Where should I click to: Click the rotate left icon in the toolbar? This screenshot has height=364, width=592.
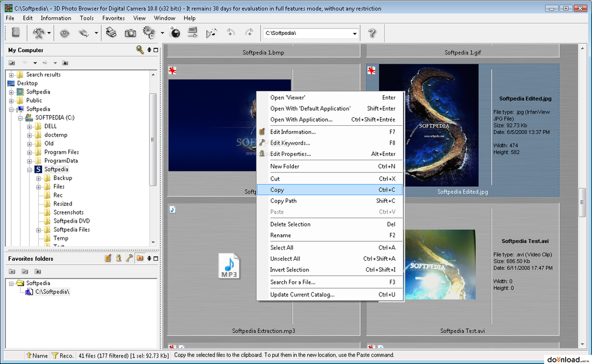(x=231, y=33)
